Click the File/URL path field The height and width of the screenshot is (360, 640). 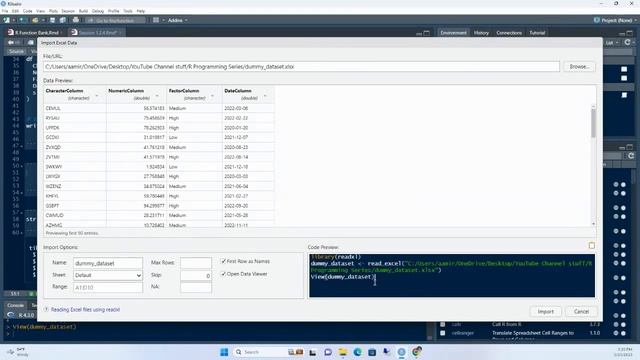(x=302, y=67)
